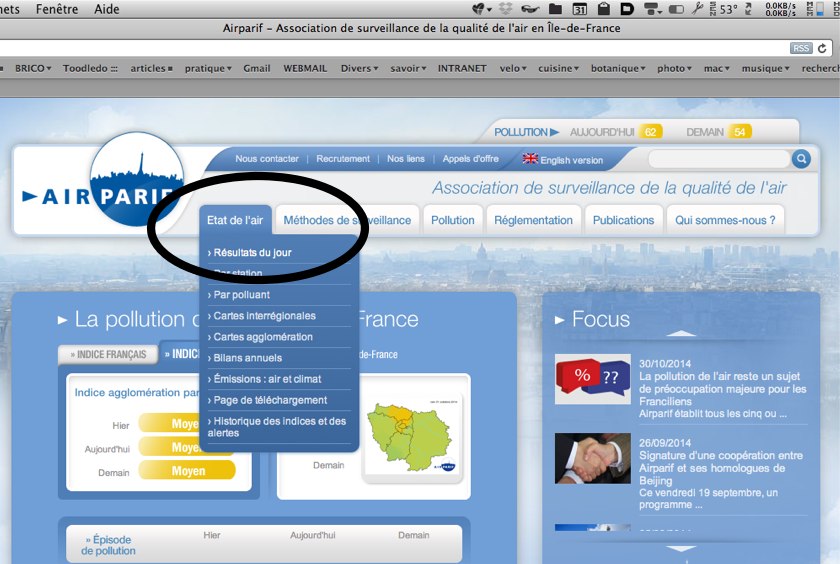Open the INTRANET bookmark
The height and width of the screenshot is (564, 840).
tap(462, 68)
